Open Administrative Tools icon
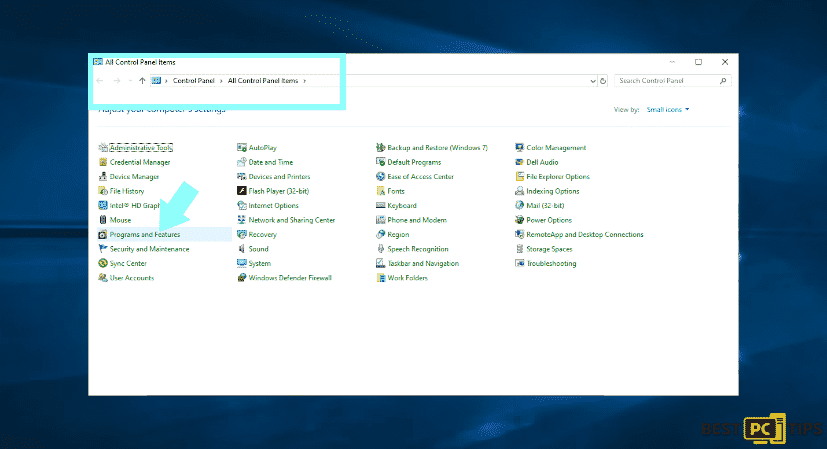The height and width of the screenshot is (449, 827). point(103,148)
